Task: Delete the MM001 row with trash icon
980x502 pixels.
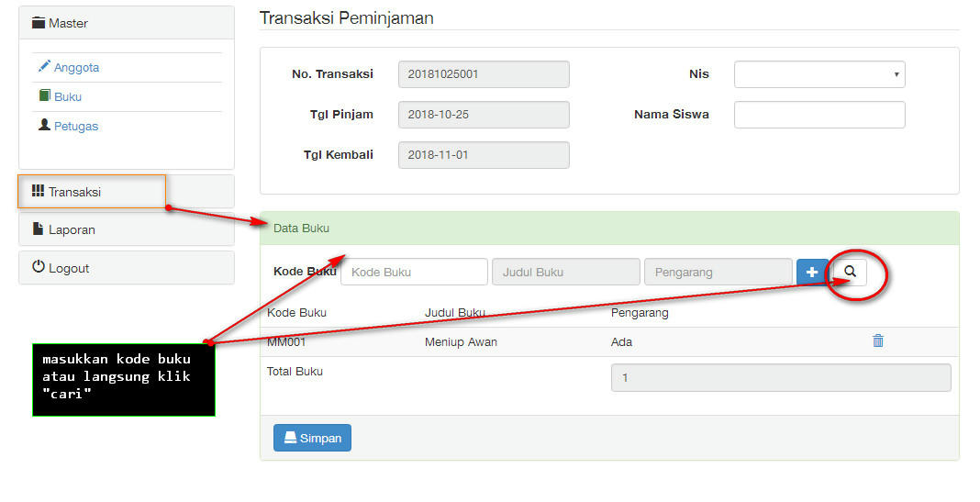Action: 878,340
